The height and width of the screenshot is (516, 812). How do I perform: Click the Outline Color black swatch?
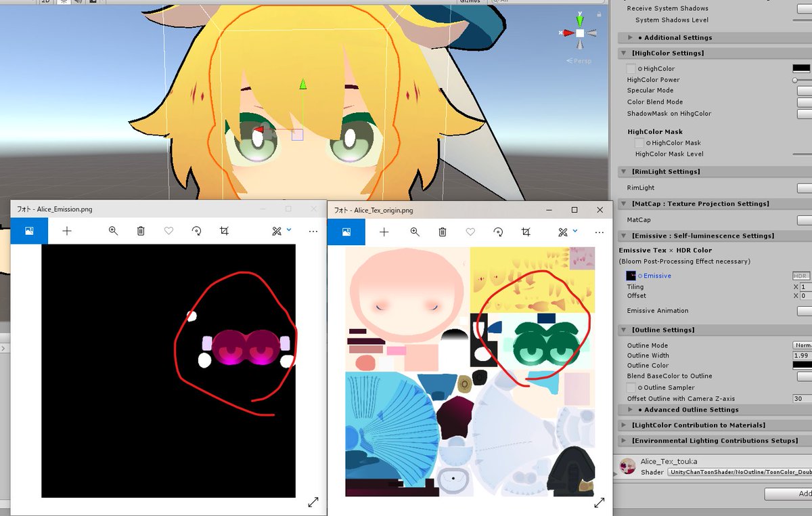click(802, 366)
